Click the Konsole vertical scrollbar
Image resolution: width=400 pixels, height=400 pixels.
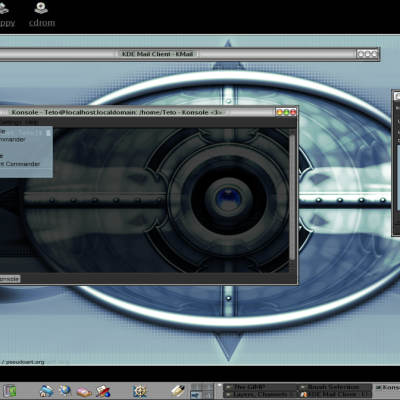292,200
